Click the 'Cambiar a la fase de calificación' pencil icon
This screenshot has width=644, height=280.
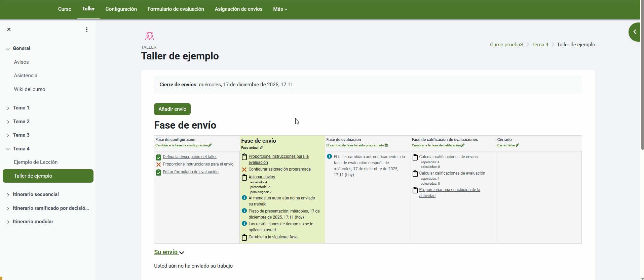point(463,145)
